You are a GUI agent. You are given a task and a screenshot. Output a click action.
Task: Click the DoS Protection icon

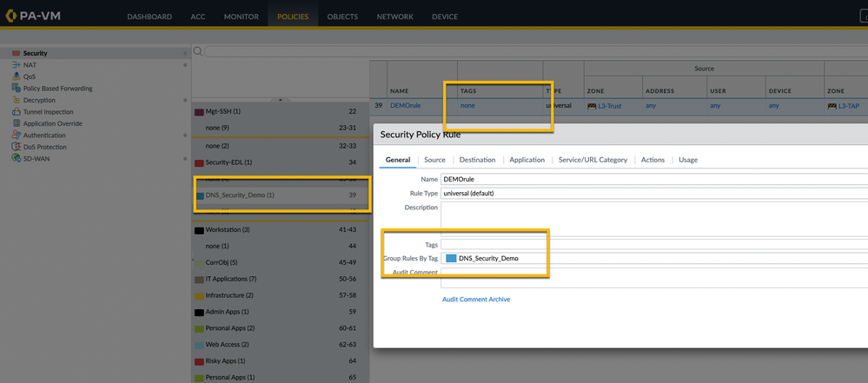pyautogui.click(x=16, y=147)
